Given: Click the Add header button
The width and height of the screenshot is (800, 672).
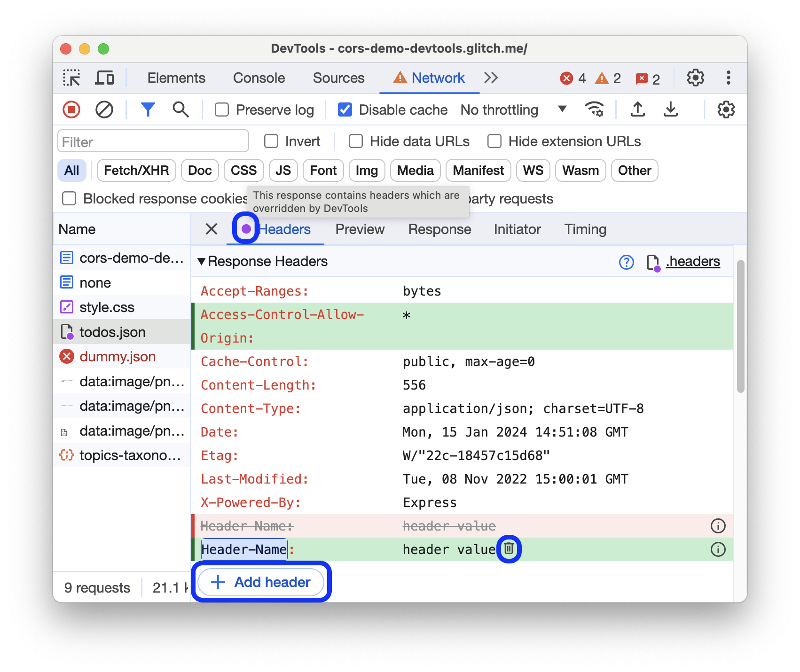Looking at the screenshot, I should point(261,582).
